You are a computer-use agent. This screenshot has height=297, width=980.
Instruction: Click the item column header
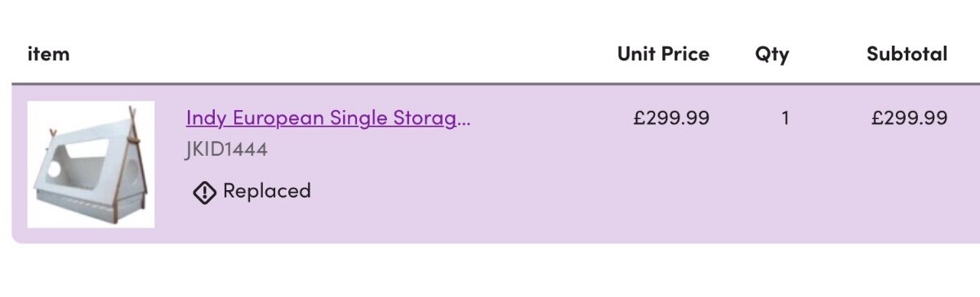pyautogui.click(x=48, y=55)
